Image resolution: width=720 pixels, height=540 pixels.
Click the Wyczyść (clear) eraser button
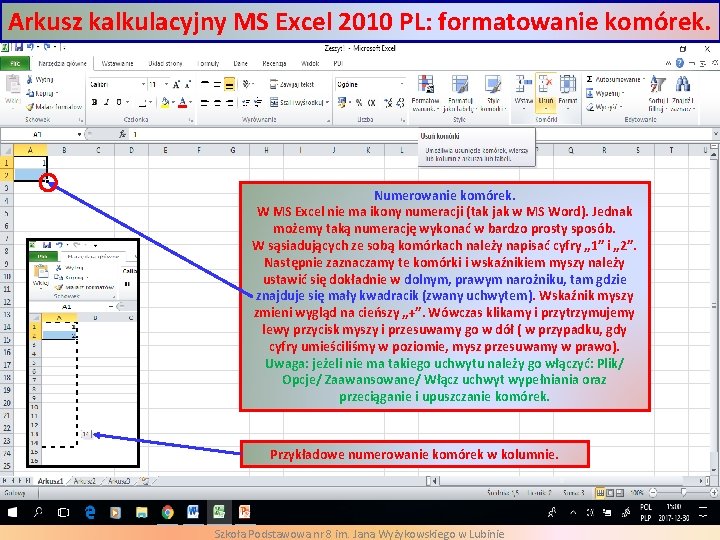click(x=604, y=107)
